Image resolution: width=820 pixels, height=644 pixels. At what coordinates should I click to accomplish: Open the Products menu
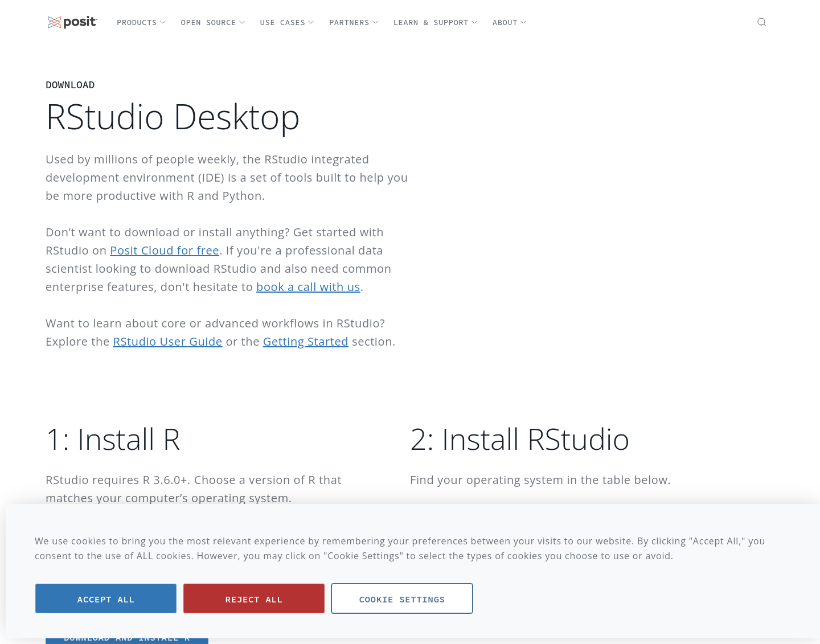coord(141,23)
